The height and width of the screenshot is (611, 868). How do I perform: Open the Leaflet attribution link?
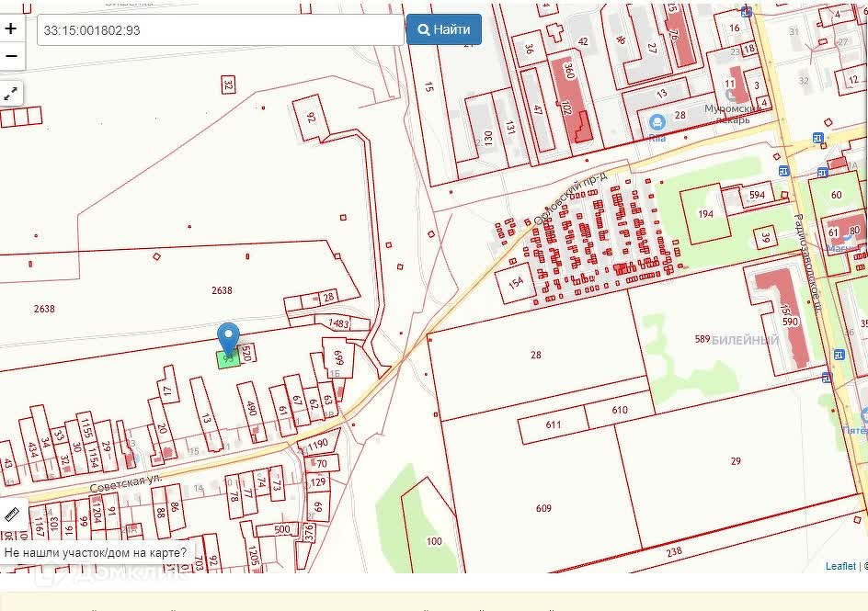click(840, 566)
